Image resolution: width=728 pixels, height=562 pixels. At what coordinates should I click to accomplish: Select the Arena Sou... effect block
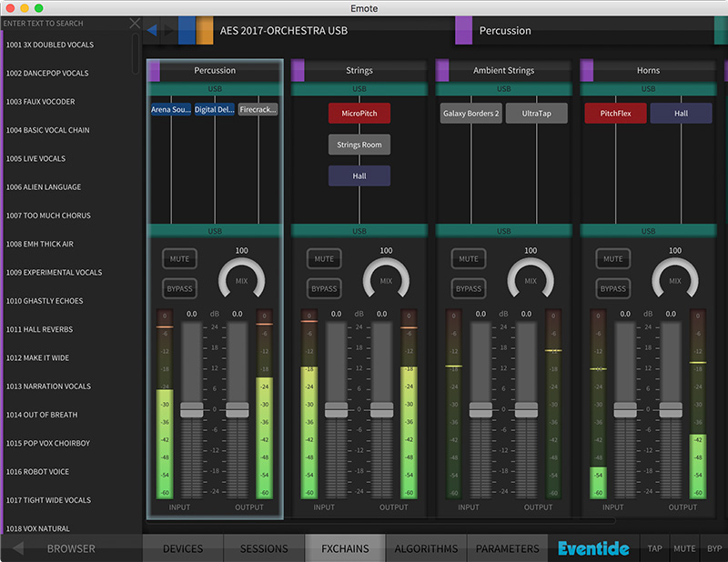coord(171,109)
